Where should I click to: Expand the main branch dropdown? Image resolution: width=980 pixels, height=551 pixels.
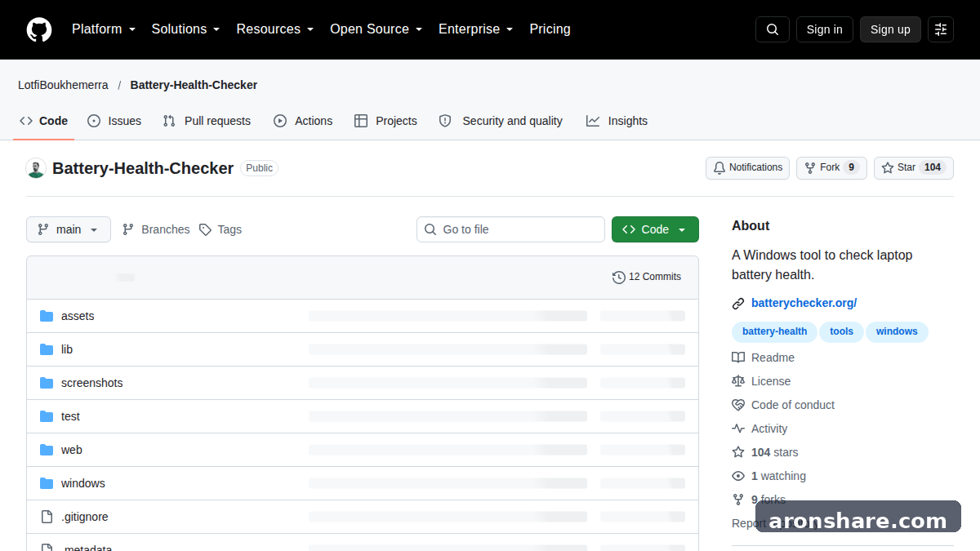click(x=69, y=229)
